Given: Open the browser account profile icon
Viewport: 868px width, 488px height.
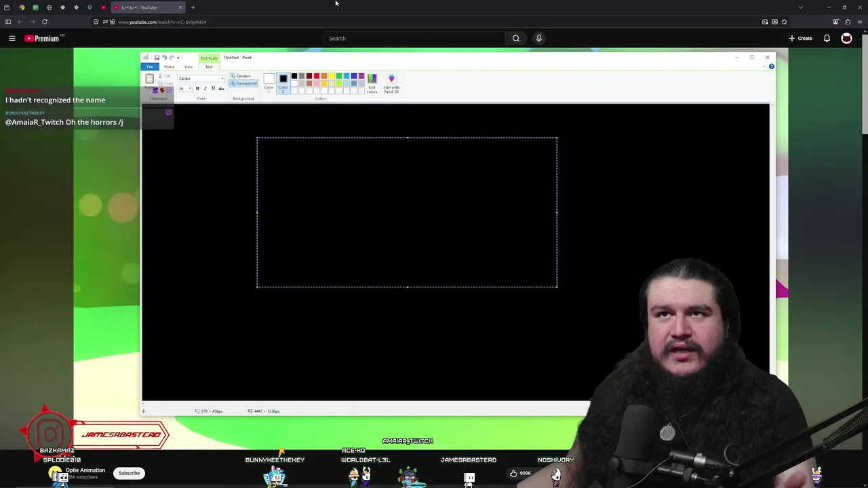Looking at the screenshot, I should point(835,22).
